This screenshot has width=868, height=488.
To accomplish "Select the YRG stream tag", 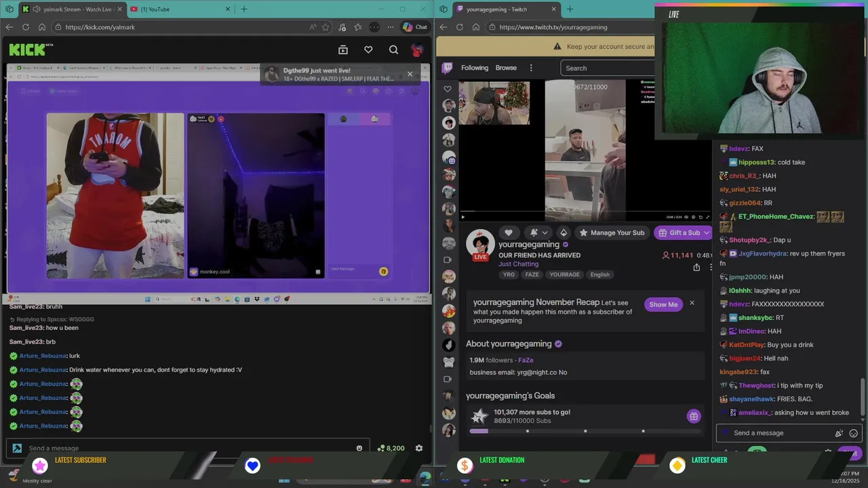I will (x=509, y=274).
